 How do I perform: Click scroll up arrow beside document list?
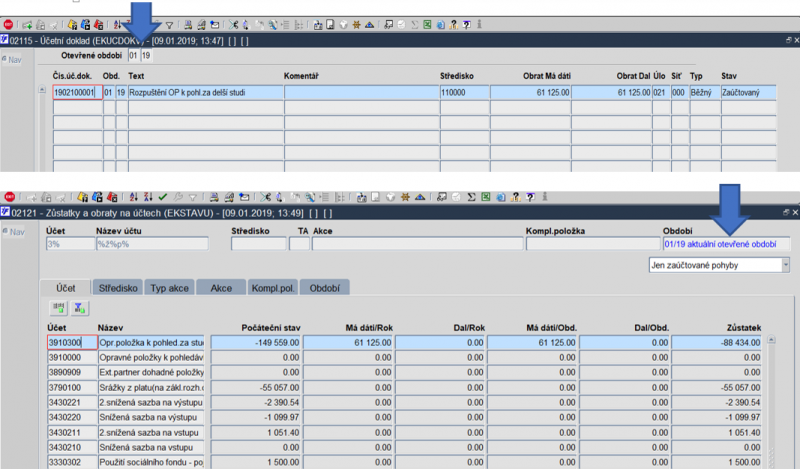pyautogui.click(x=42, y=90)
